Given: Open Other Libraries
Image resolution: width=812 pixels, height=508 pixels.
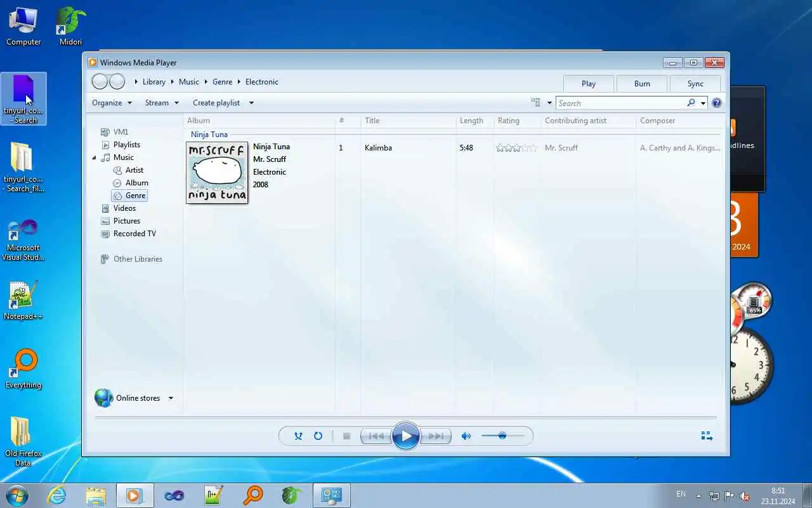Looking at the screenshot, I should pyautogui.click(x=138, y=259).
